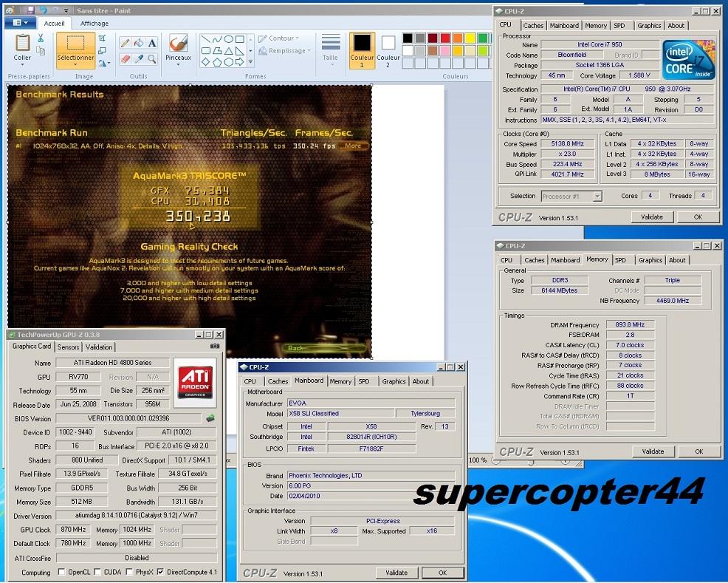Toggle the PhysX checkbox in GPU-Z
The width and height of the screenshot is (728, 583).
pos(129,572)
